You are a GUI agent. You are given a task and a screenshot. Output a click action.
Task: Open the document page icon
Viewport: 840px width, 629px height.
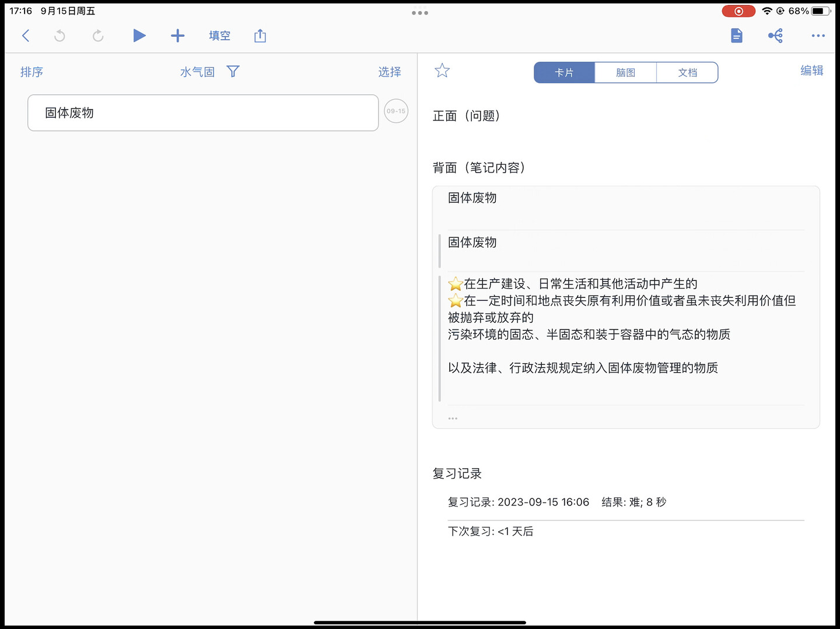737,36
